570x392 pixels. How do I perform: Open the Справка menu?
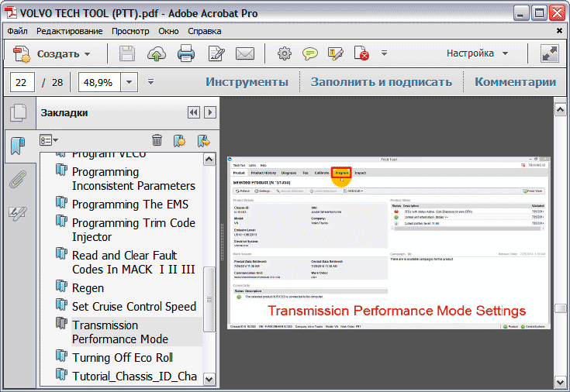204,32
